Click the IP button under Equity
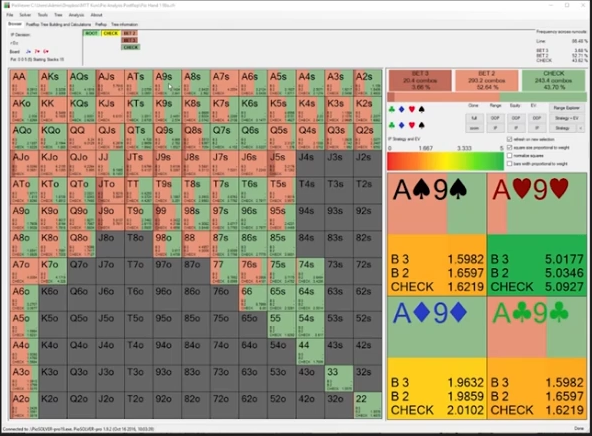Image resolution: width=592 pixels, height=436 pixels. point(516,128)
